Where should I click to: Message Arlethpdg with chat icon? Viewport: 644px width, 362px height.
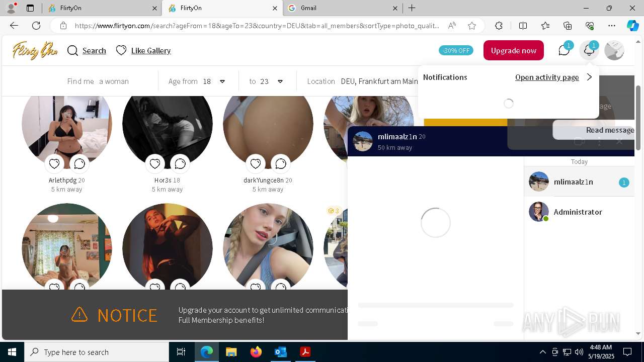(79, 163)
